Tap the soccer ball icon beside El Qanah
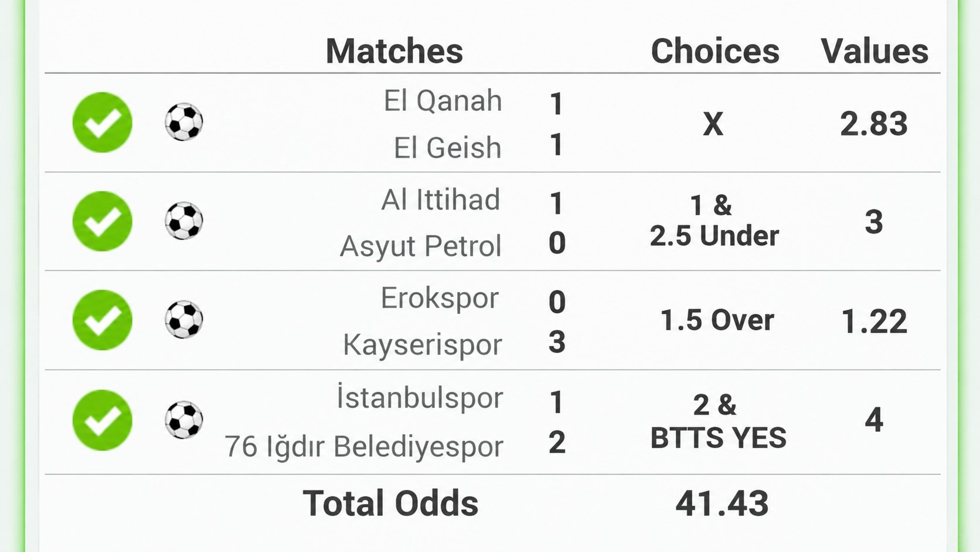This screenshot has height=552, width=980. [184, 122]
